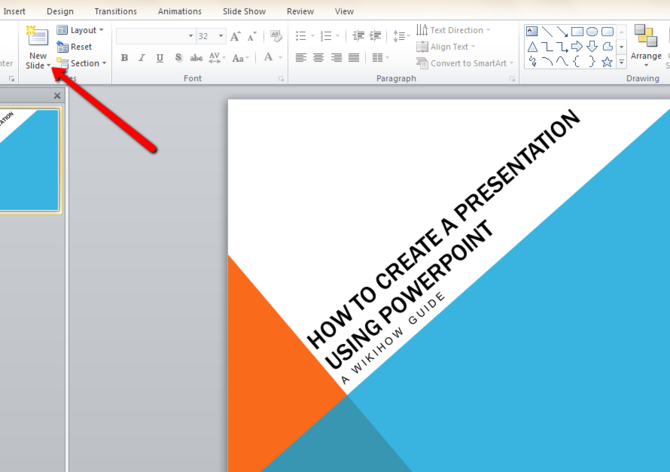Toggle Italic formatting
The height and width of the screenshot is (472, 670).
(142, 58)
